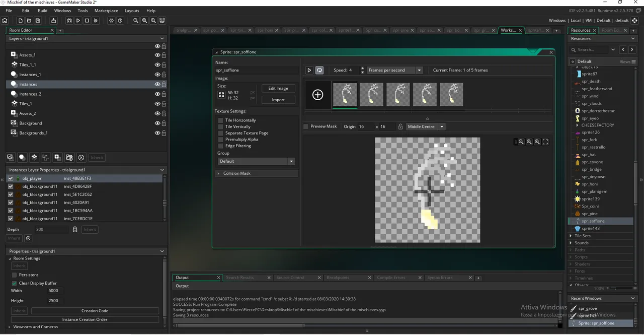The width and height of the screenshot is (644, 335).
Task: Run the game with the toolbar play icon
Action: coord(78,21)
